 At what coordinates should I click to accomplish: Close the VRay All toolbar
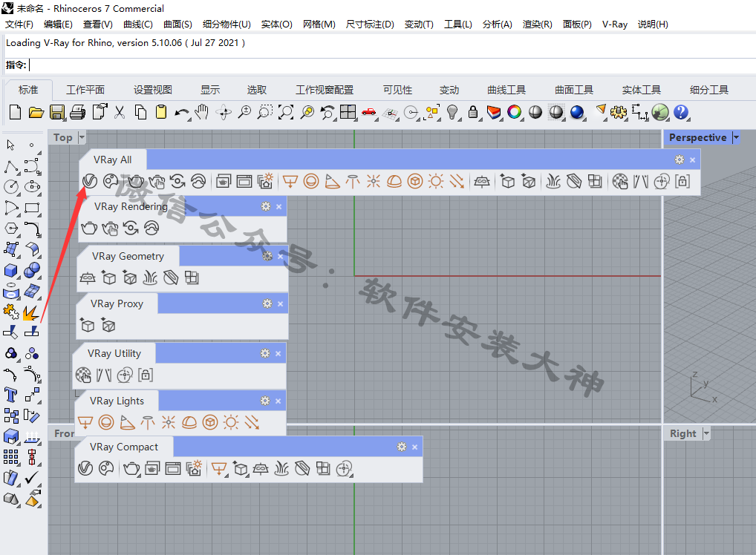692,160
